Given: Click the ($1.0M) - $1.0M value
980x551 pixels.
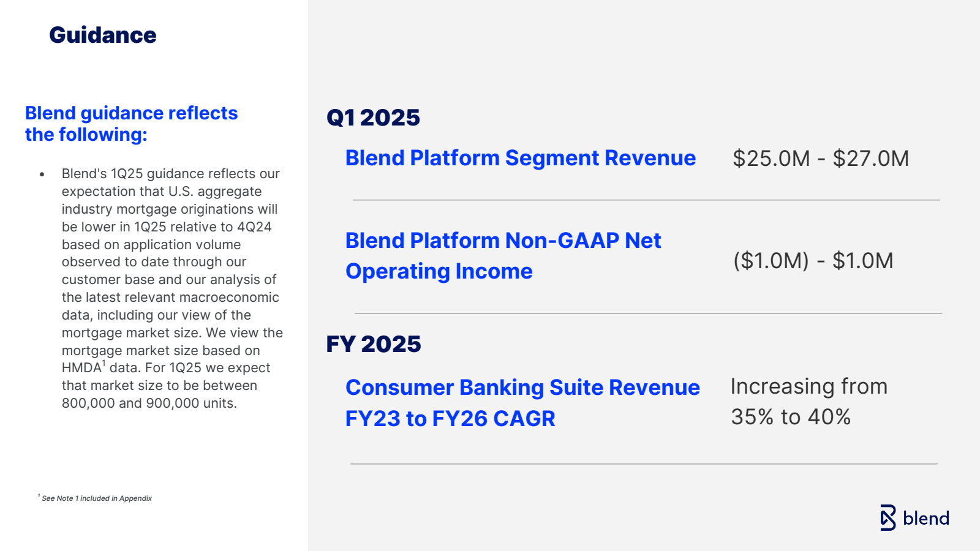Looking at the screenshot, I should click(813, 261).
